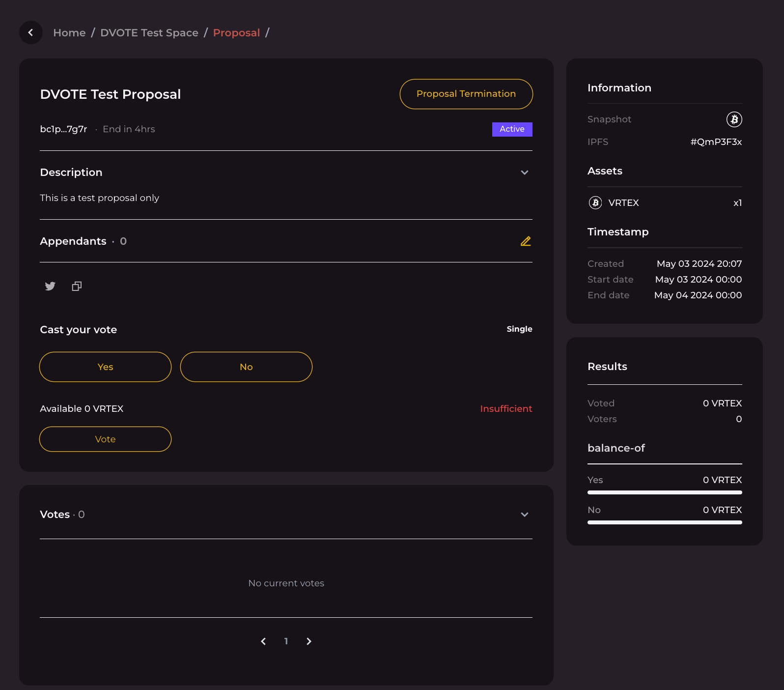Submit with the Vote button

[105, 439]
